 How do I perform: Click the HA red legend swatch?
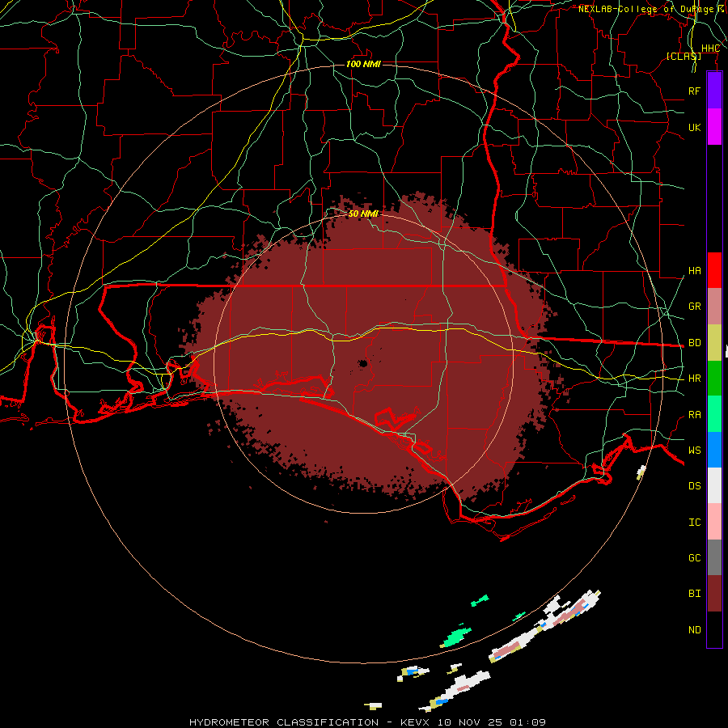(714, 270)
